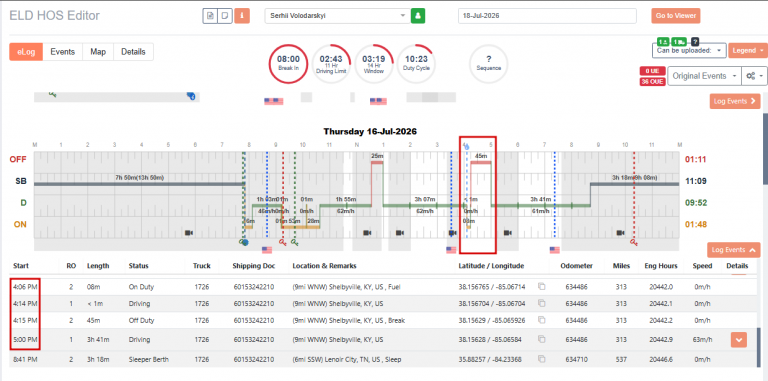768x381 pixels.
Task: Click the green driver profile icon
Action: click(418, 16)
